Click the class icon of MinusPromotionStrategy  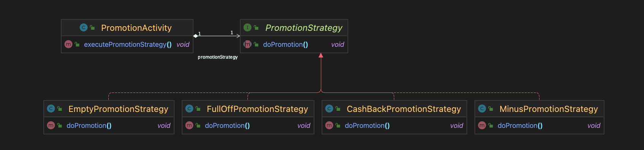482,109
